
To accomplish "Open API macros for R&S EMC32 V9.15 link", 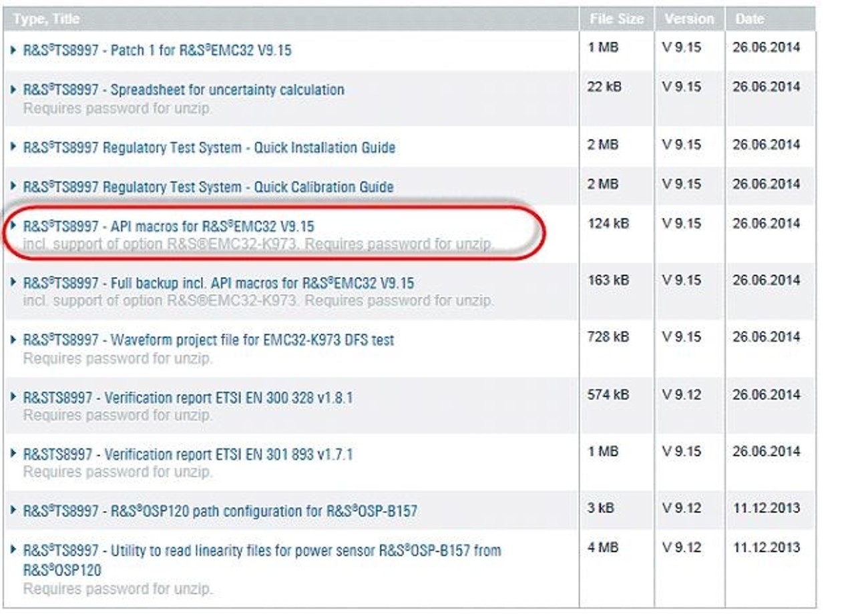I will 168,226.
